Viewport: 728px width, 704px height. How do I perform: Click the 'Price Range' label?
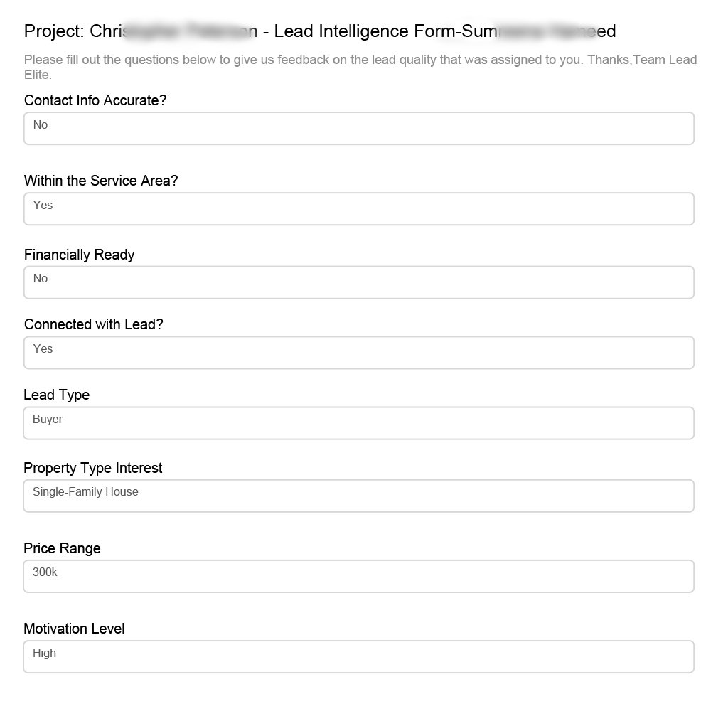63,548
